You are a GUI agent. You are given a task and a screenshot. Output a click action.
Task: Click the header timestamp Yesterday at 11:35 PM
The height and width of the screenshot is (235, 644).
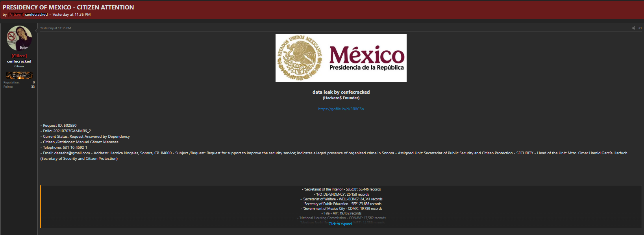[72, 15]
